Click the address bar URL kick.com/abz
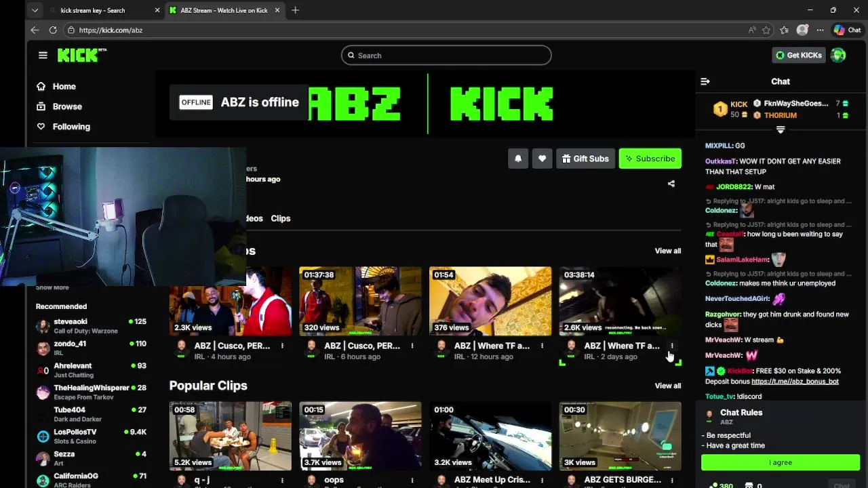The height and width of the screenshot is (488, 868). [x=111, y=30]
